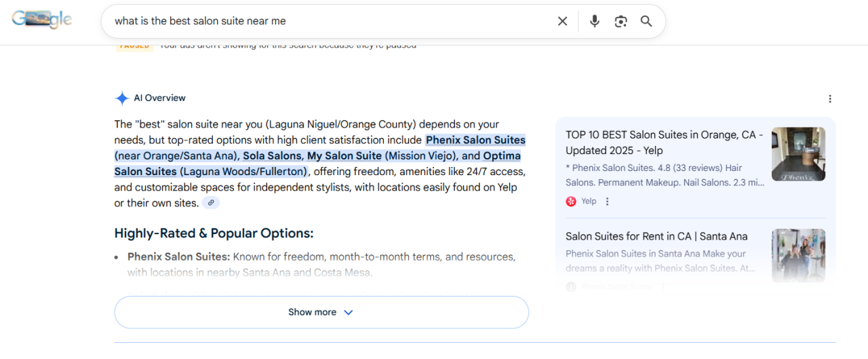Click into the search query field

[x=325, y=21]
